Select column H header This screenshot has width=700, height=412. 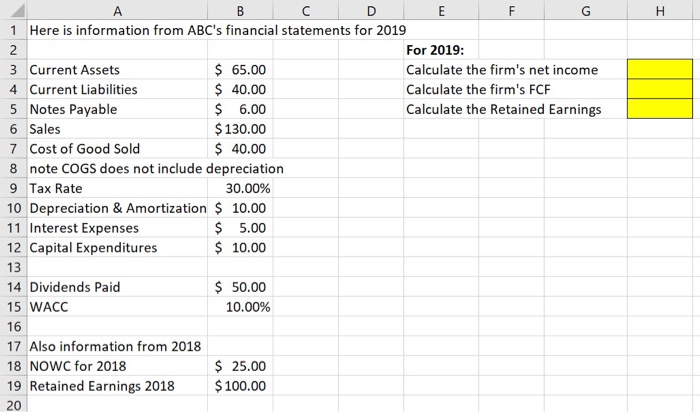(x=660, y=10)
